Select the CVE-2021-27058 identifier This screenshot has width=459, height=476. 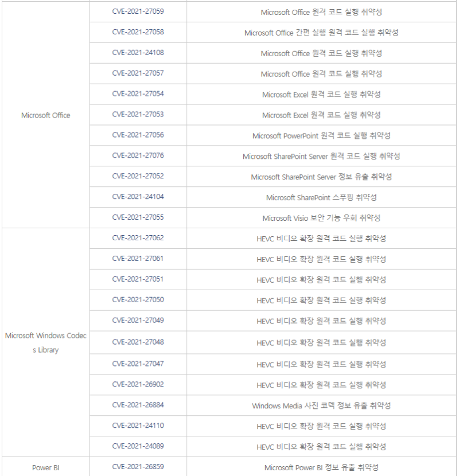[138, 32]
